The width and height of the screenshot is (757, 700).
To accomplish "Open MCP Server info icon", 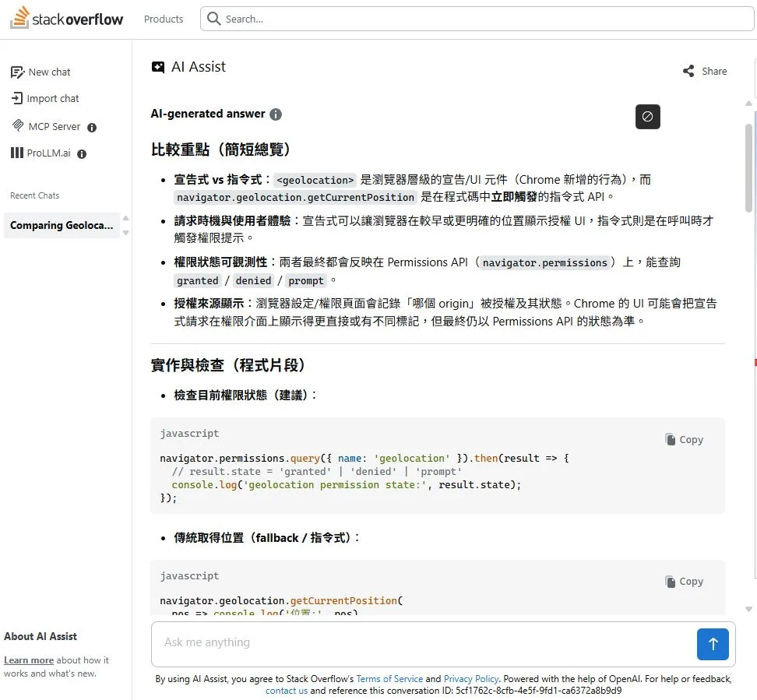I will click(92, 127).
